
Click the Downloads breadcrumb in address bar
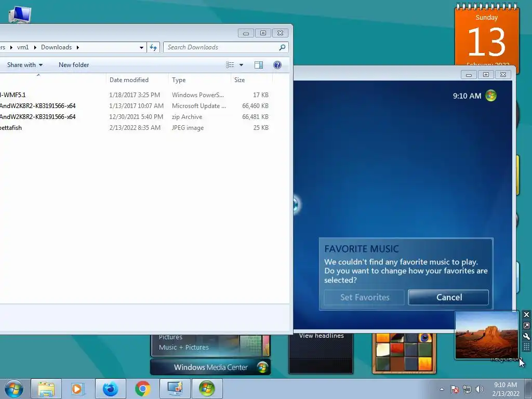tap(56, 47)
